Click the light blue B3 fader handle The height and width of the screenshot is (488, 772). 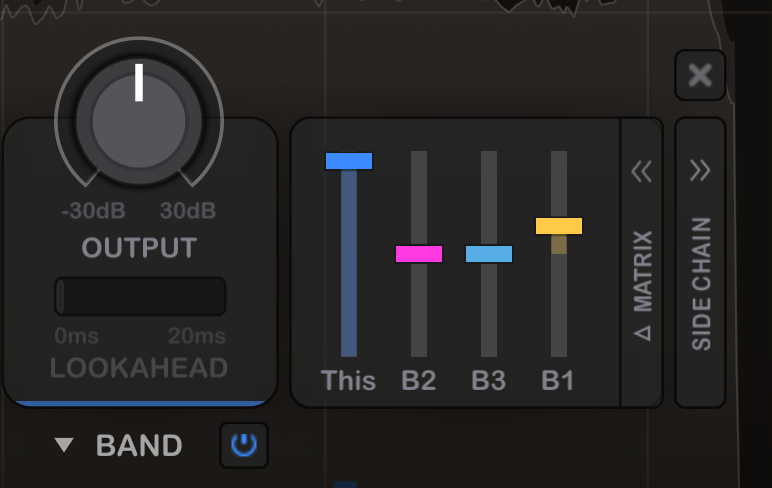coord(489,254)
